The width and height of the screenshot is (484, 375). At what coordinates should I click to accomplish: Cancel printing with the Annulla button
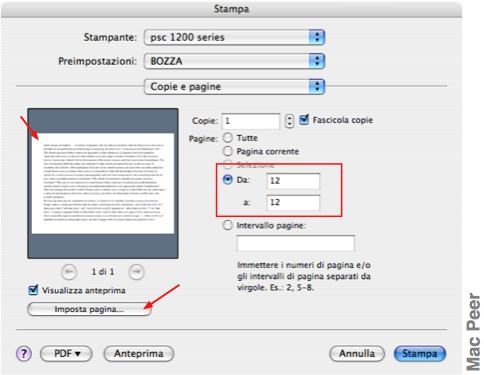pyautogui.click(x=357, y=353)
